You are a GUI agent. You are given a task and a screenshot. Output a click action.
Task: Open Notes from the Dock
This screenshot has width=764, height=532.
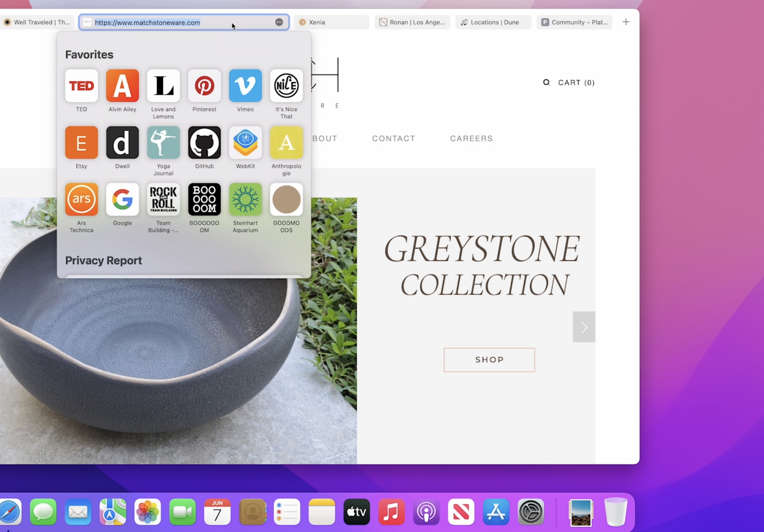[322, 512]
